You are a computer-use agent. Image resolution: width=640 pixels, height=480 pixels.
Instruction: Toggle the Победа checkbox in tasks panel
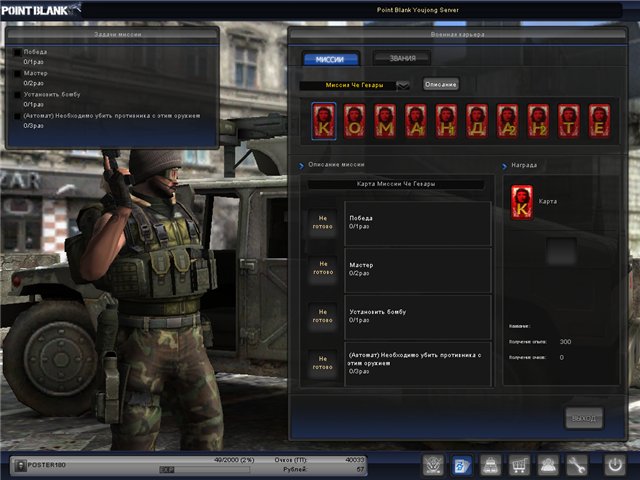coord(17,52)
